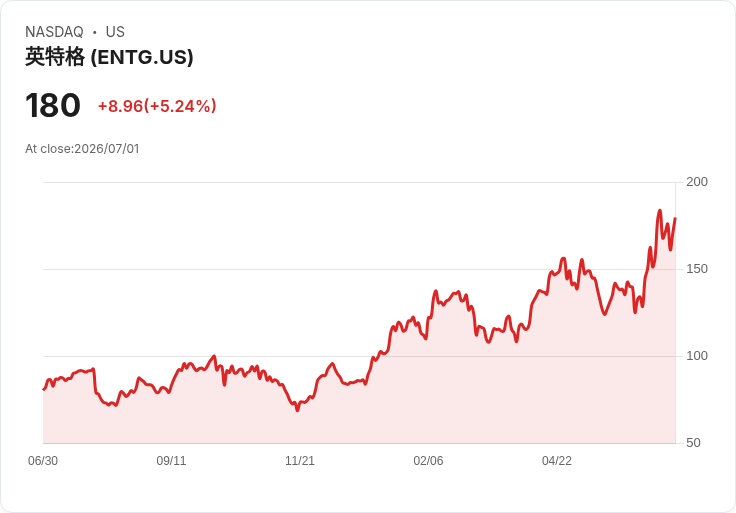Image resolution: width=736 pixels, height=513 pixels.
Task: Click the chart's highest peak near 185
Action: pyautogui.click(x=659, y=211)
